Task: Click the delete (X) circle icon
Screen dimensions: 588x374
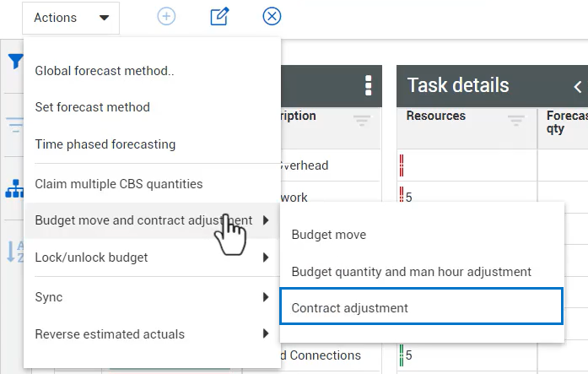Action: (272, 17)
